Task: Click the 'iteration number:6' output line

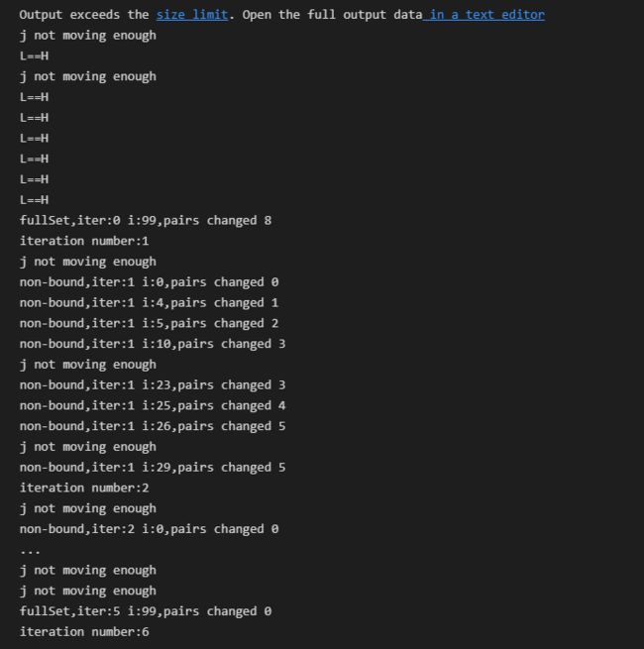Action: 84,632
